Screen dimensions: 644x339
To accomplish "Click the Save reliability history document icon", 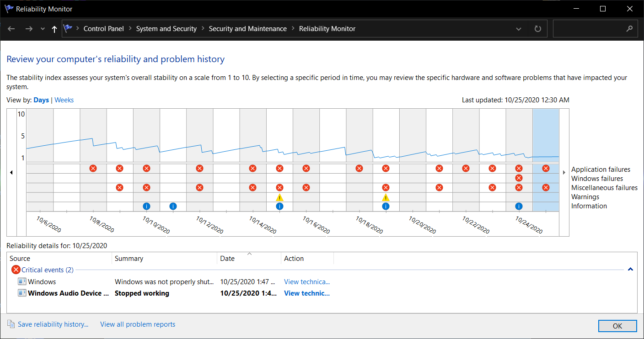I will 11,324.
